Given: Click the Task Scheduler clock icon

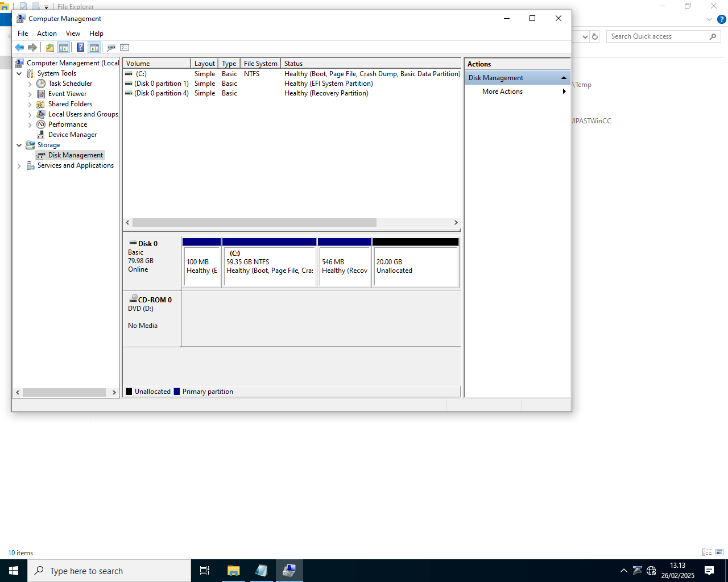Looking at the screenshot, I should [x=41, y=84].
